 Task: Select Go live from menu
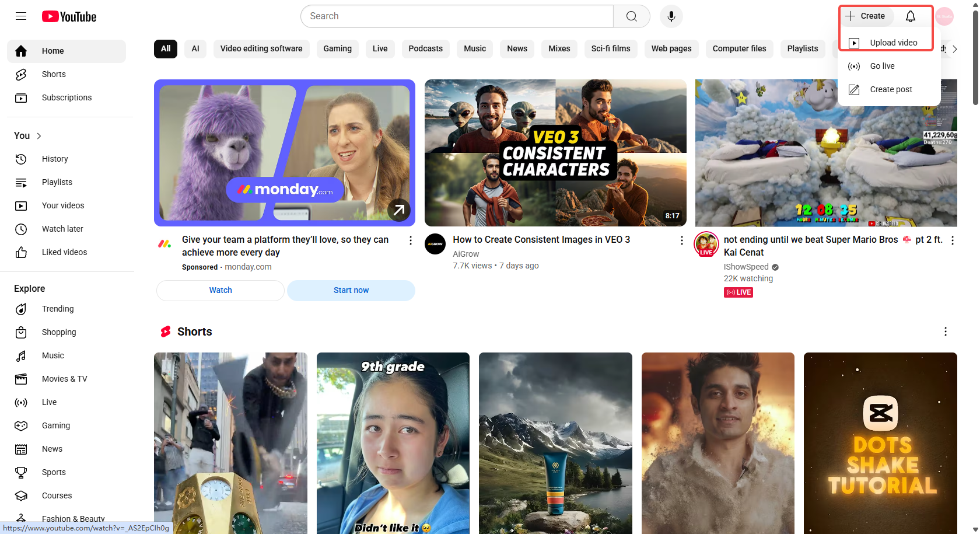click(x=889, y=66)
